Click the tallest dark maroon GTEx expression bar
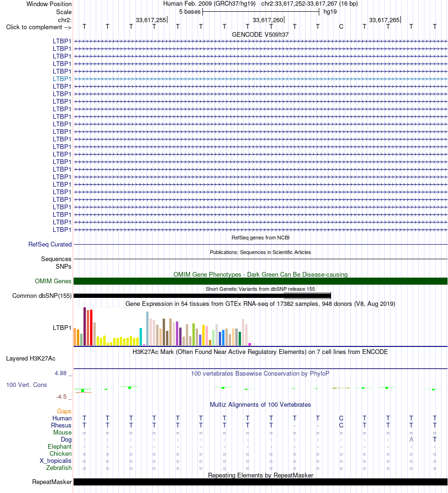This screenshot has width=448, height=493. [x=84, y=326]
